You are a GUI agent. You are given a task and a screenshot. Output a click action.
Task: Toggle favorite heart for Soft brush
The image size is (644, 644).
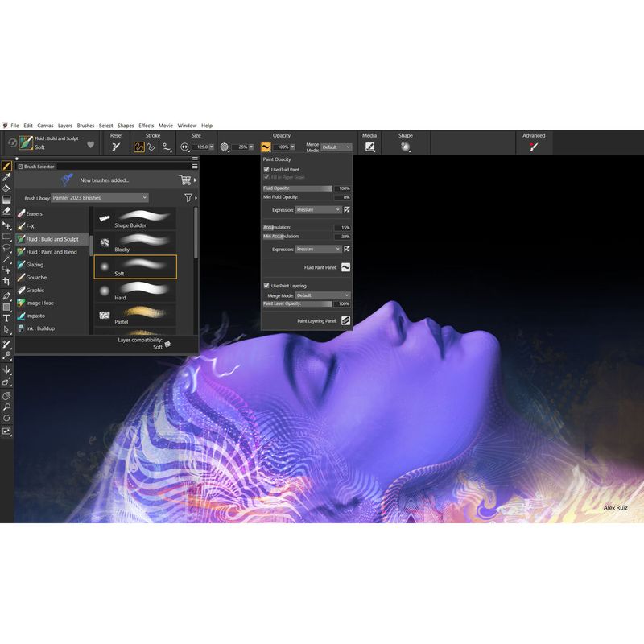(91, 145)
